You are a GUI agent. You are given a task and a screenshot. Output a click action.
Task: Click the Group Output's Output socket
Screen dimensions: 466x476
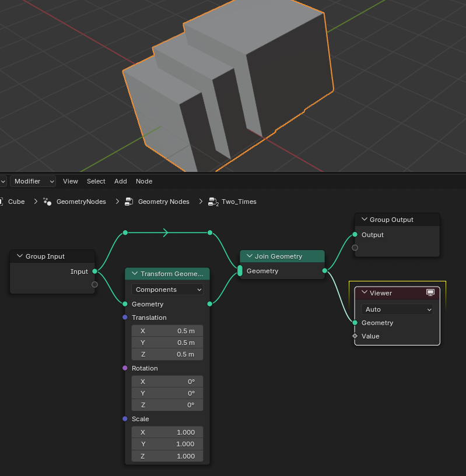point(355,234)
